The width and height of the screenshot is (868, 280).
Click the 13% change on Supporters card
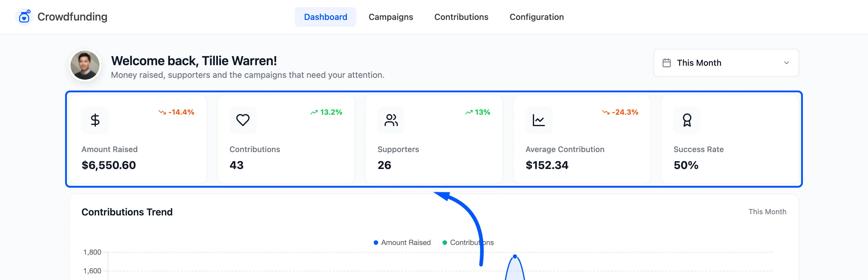[482, 112]
